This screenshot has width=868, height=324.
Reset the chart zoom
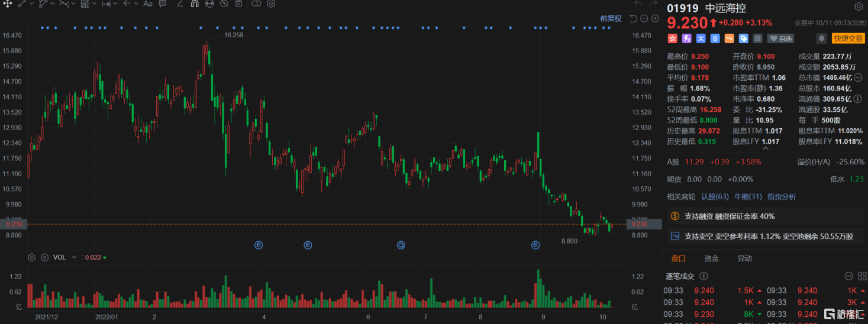(633, 18)
